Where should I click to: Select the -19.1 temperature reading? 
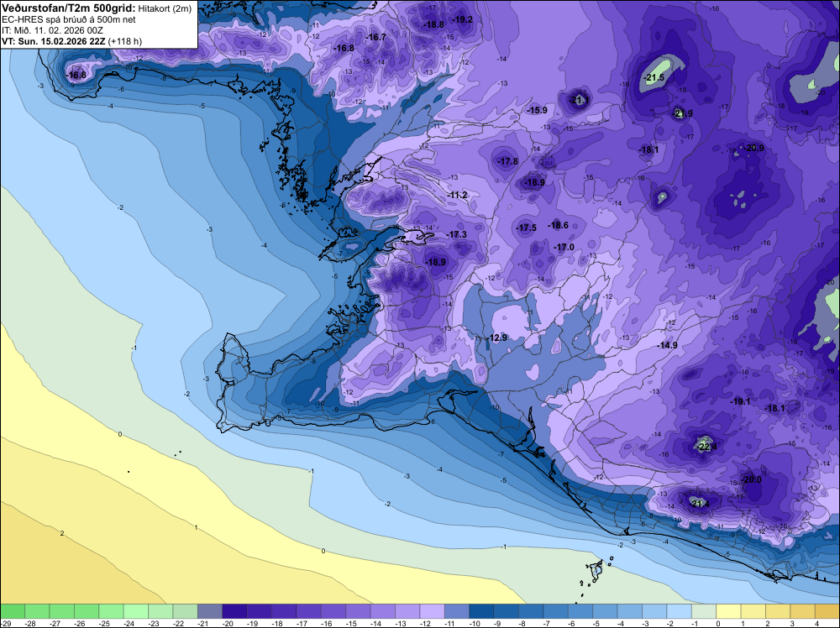point(740,401)
